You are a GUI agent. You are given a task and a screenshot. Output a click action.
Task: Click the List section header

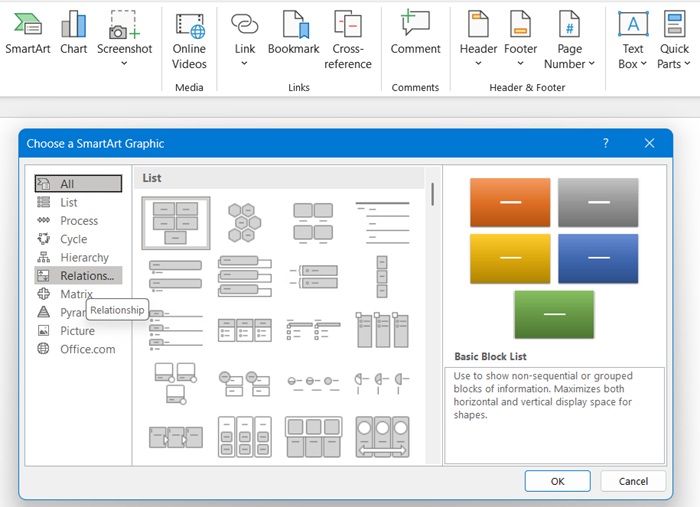point(279,178)
